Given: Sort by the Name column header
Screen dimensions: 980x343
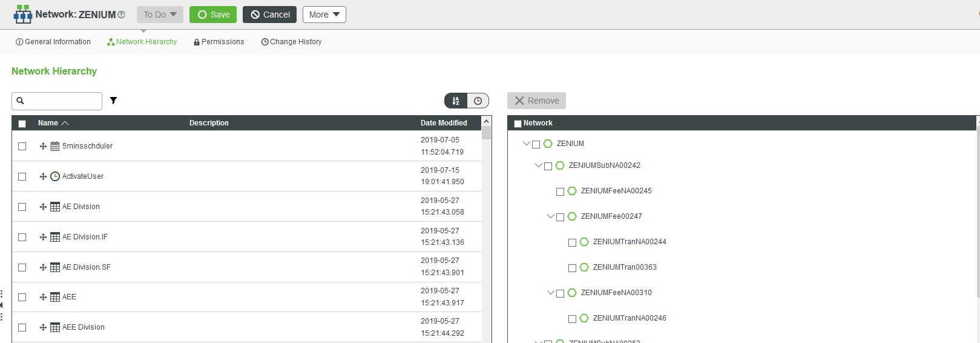Looking at the screenshot, I should [x=53, y=123].
